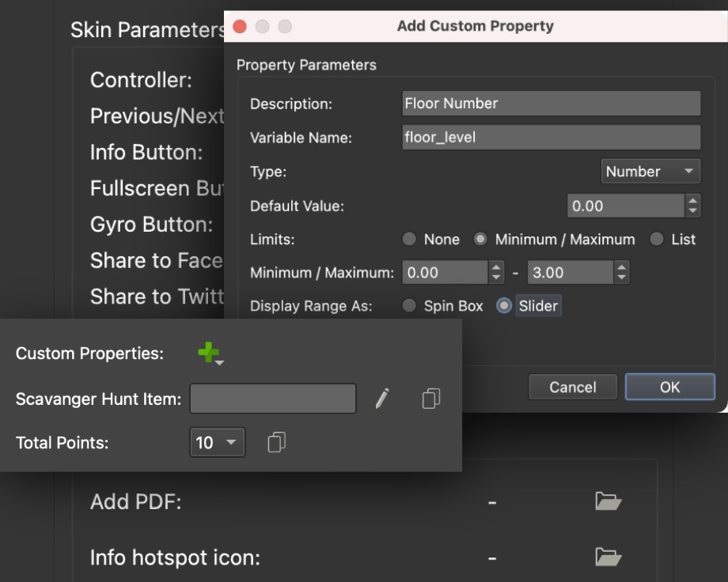Image resolution: width=728 pixels, height=582 pixels.
Task: Click the green plus Custom Properties icon
Action: [210, 353]
